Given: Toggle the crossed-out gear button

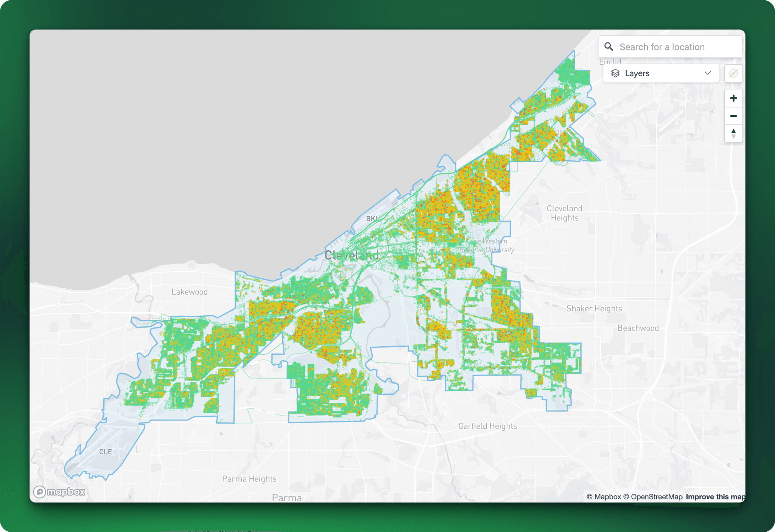Looking at the screenshot, I should click(x=733, y=73).
